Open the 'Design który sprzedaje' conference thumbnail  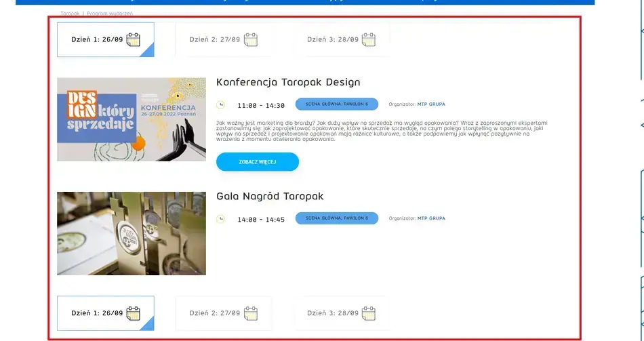(x=132, y=119)
